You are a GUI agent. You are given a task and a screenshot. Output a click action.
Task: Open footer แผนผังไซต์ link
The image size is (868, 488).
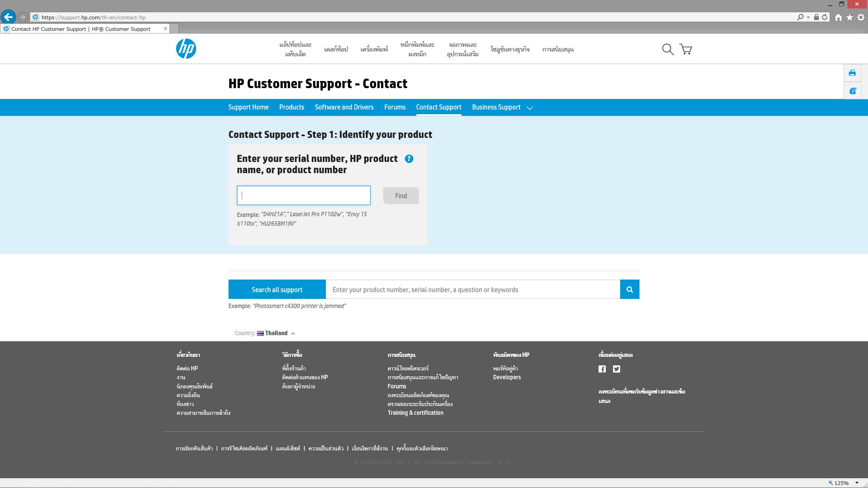pyautogui.click(x=288, y=448)
